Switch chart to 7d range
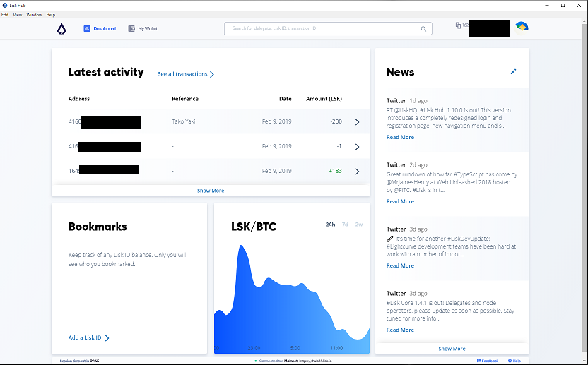Viewport: 588px width, 365px height. pos(345,225)
